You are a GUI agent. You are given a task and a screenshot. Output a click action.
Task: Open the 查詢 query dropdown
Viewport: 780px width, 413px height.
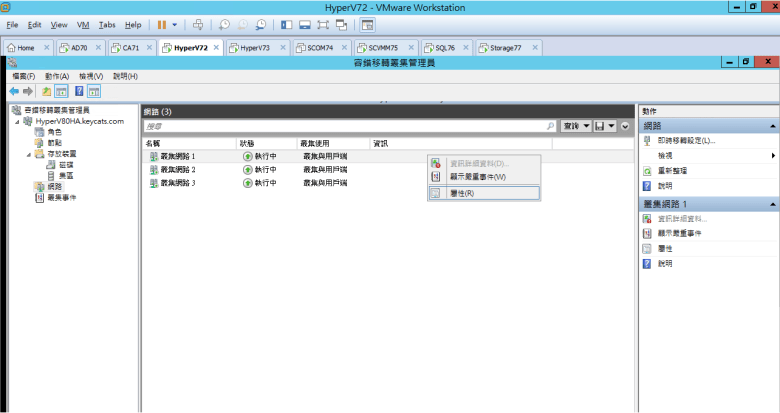pyautogui.click(x=575, y=127)
